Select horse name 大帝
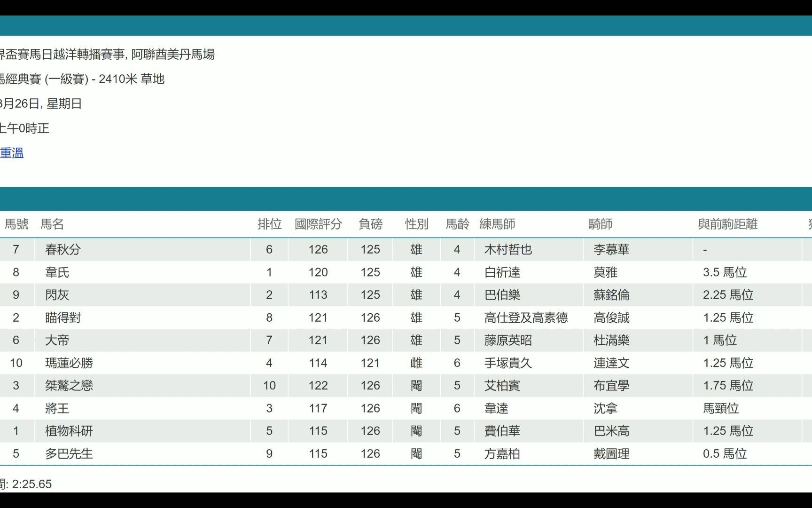Screen dimensions: 812x508 coord(57,340)
